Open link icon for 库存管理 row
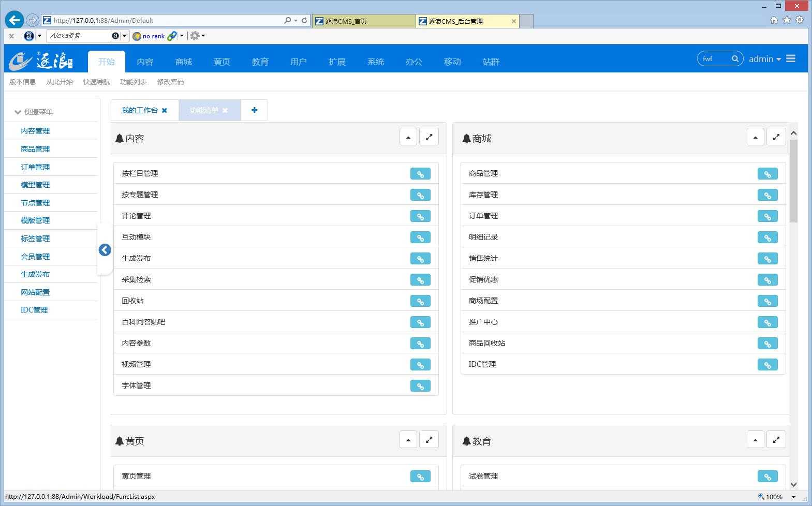This screenshot has width=812, height=506. (767, 195)
